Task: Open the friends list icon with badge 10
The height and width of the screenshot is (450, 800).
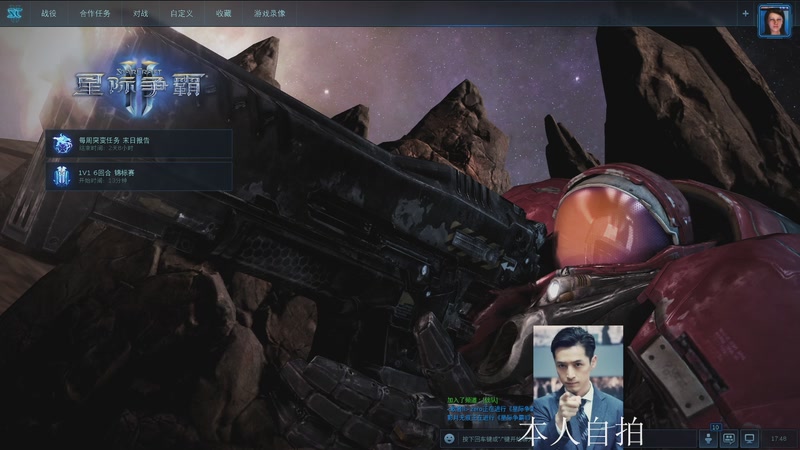Action: (x=709, y=438)
